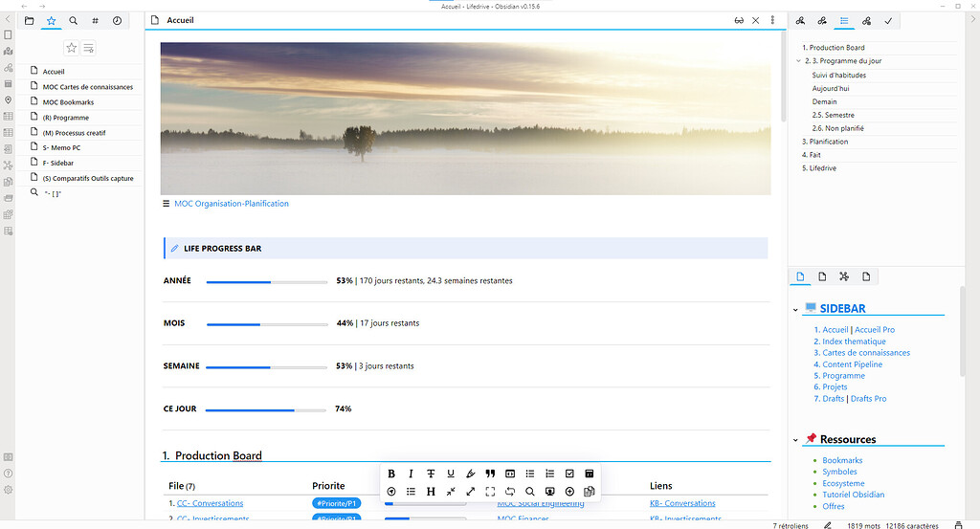Switch to the Outline tab in right sidebar
This screenshot has height=529, width=980.
(844, 21)
